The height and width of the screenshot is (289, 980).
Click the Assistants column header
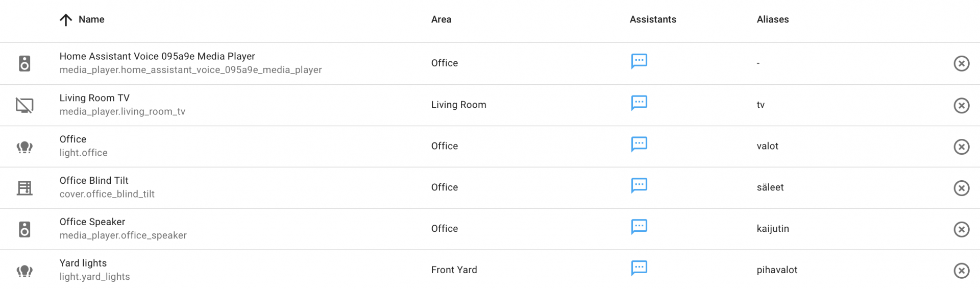point(653,19)
